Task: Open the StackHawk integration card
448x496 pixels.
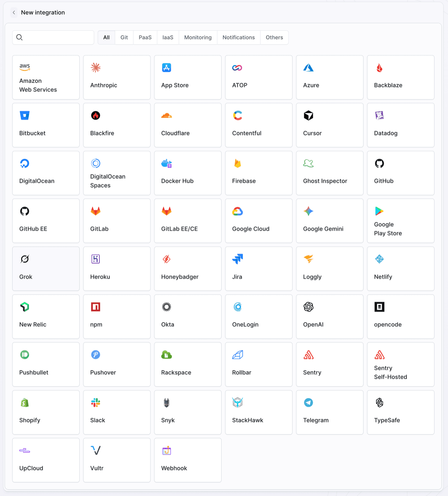Action: [x=259, y=412]
